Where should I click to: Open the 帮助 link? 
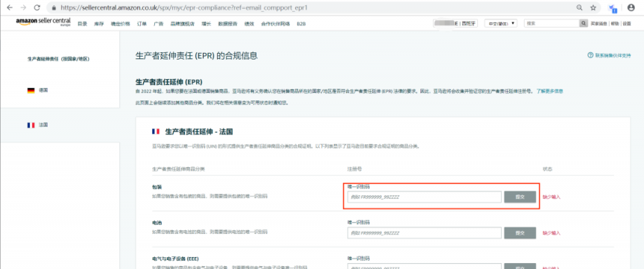tap(615, 24)
